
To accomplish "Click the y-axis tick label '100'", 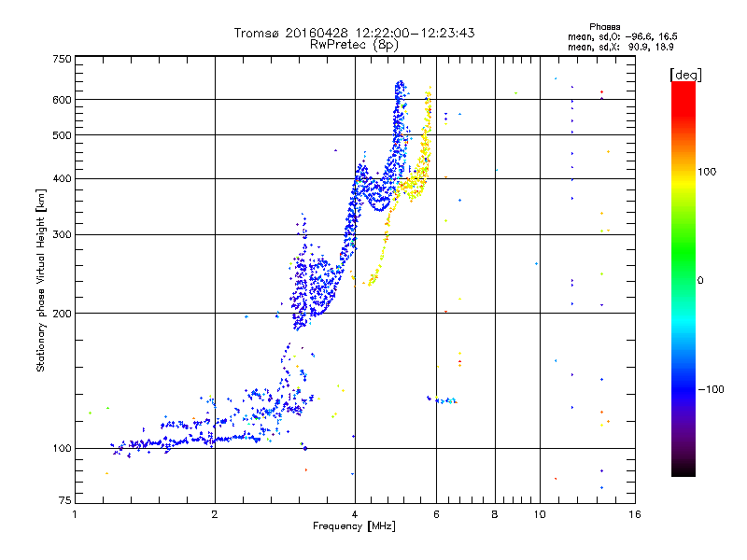I will pyautogui.click(x=62, y=449).
